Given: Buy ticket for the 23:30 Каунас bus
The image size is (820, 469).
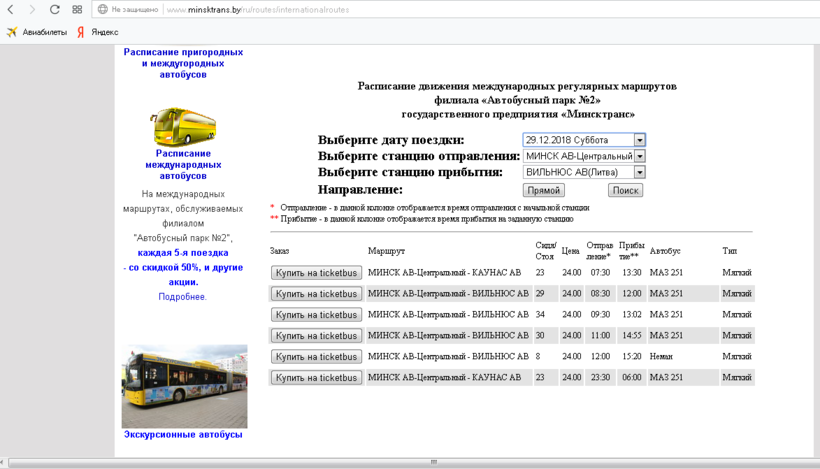Looking at the screenshot, I should click(316, 378).
